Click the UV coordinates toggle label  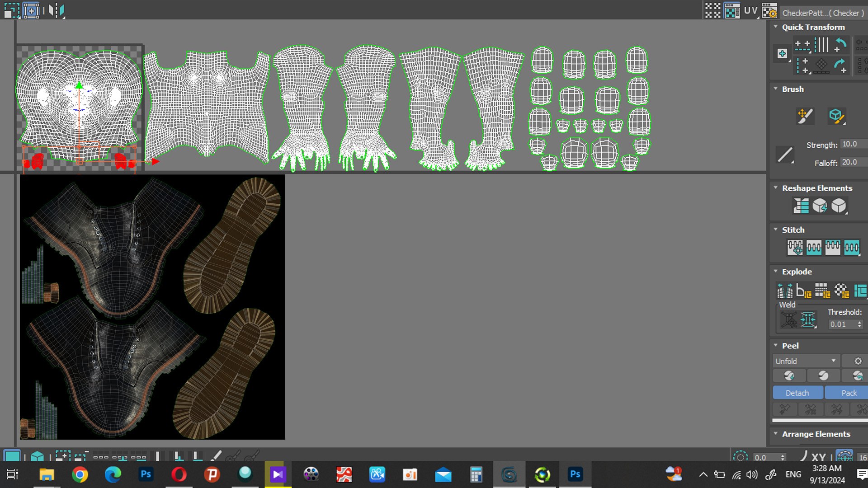[751, 10]
